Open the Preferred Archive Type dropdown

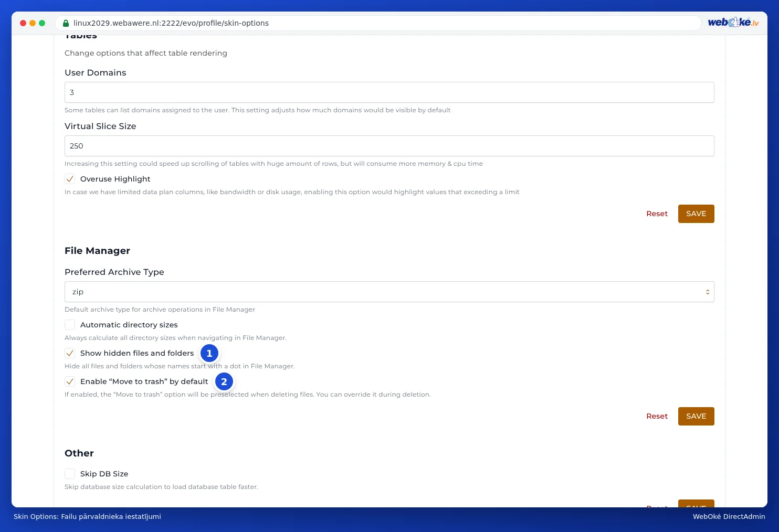tap(389, 292)
